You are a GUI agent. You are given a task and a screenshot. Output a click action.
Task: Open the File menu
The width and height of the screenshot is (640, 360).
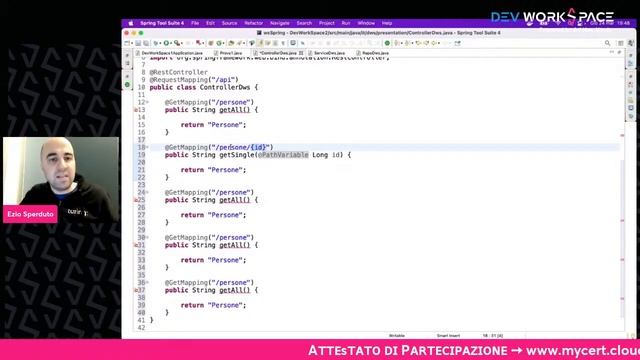pyautogui.click(x=195, y=23)
